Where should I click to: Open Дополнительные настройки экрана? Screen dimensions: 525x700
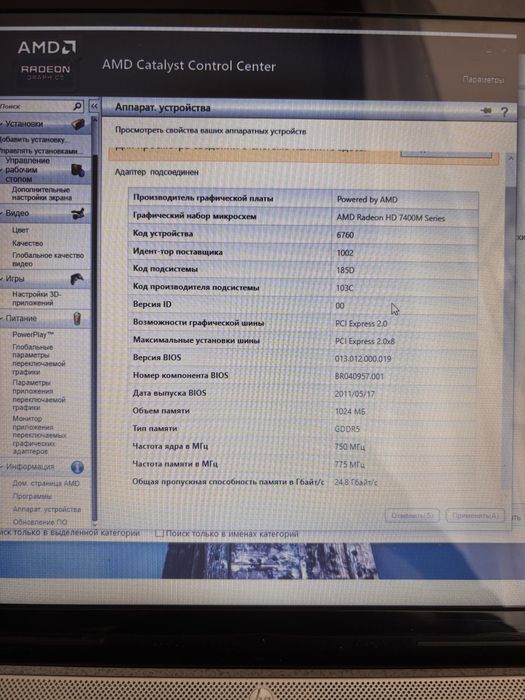pyautogui.click(x=42, y=194)
